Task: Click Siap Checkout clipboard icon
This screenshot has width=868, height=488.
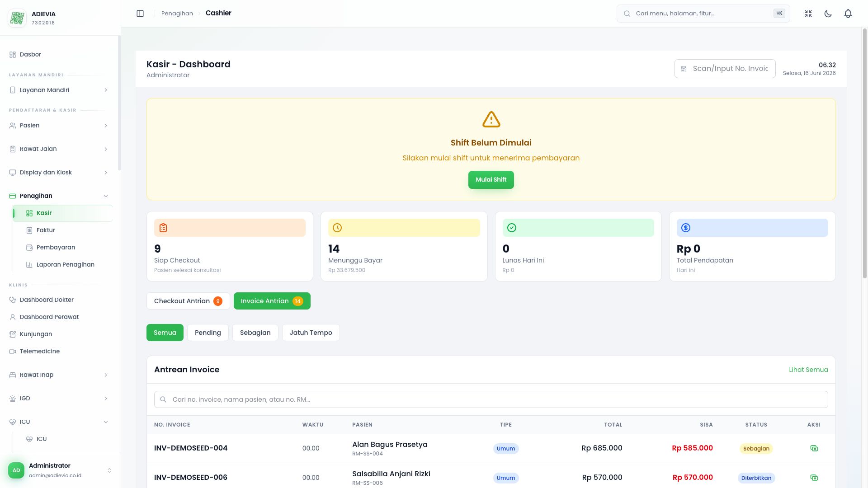Action: tap(163, 228)
